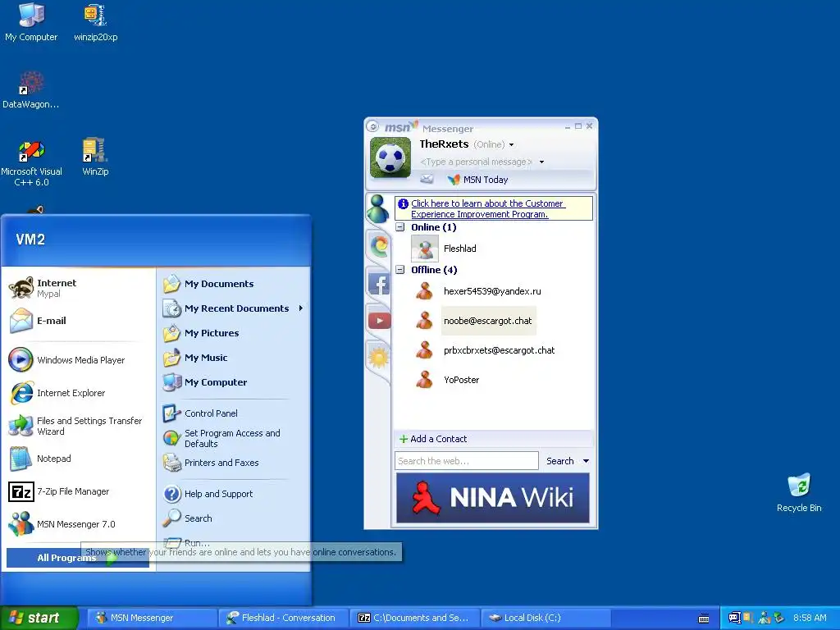
Task: Open the Search options dropdown arrow
Action: tap(586, 461)
